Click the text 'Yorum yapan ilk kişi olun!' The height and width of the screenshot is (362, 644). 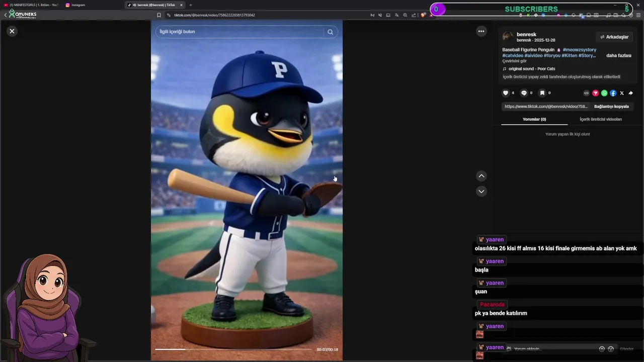(568, 134)
